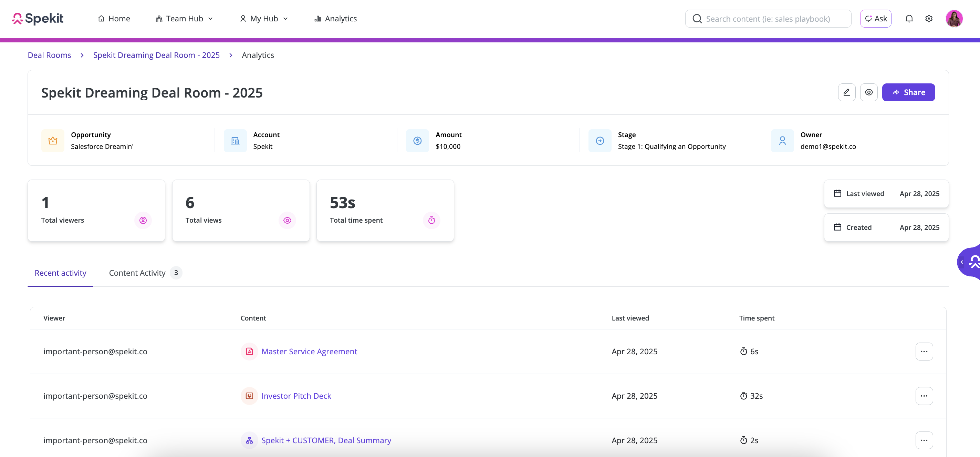Click the Salesforce Dreamin' opportunity text
The width and height of the screenshot is (980, 457).
pos(102,146)
